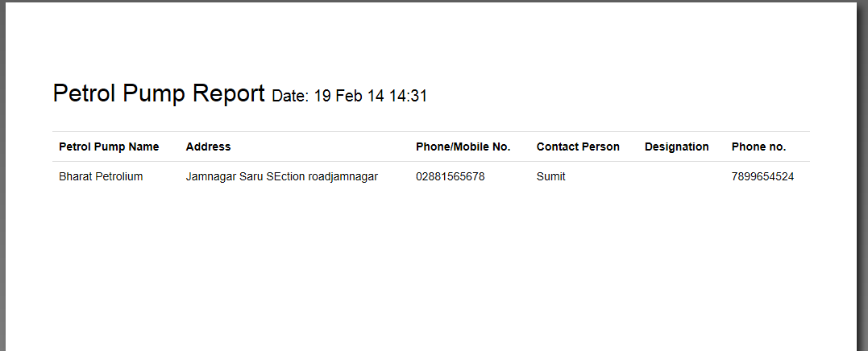
Task: Click the contact phone number 7899654524
Action: (x=762, y=177)
